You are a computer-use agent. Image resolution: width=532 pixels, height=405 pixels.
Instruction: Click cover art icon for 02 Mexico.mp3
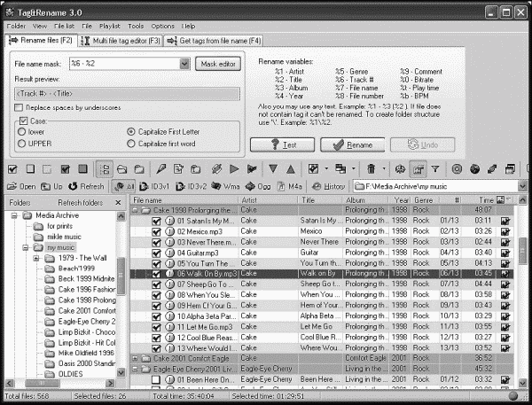coord(505,232)
